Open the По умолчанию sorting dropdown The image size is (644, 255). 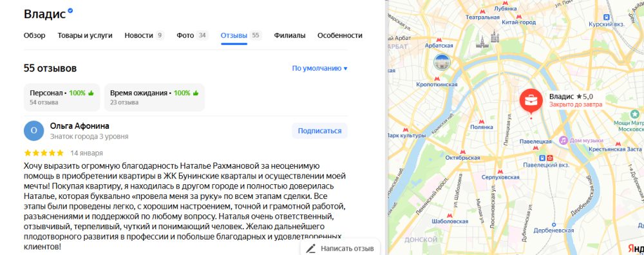pyautogui.click(x=319, y=68)
